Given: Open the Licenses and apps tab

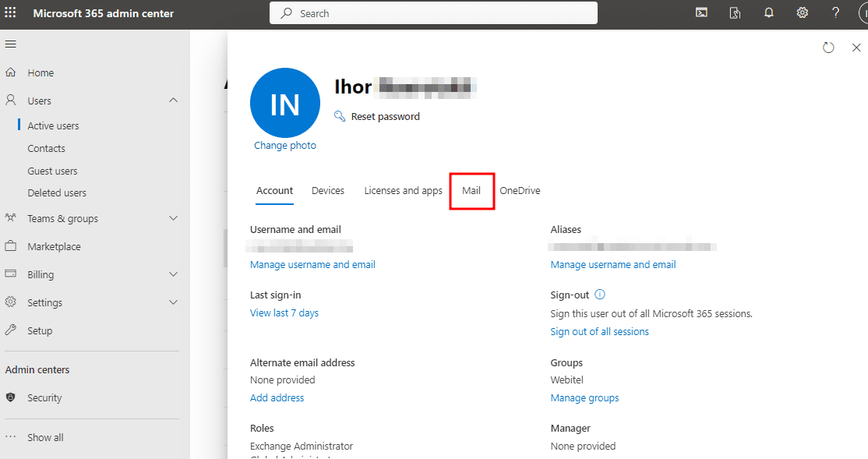Looking at the screenshot, I should 403,190.
